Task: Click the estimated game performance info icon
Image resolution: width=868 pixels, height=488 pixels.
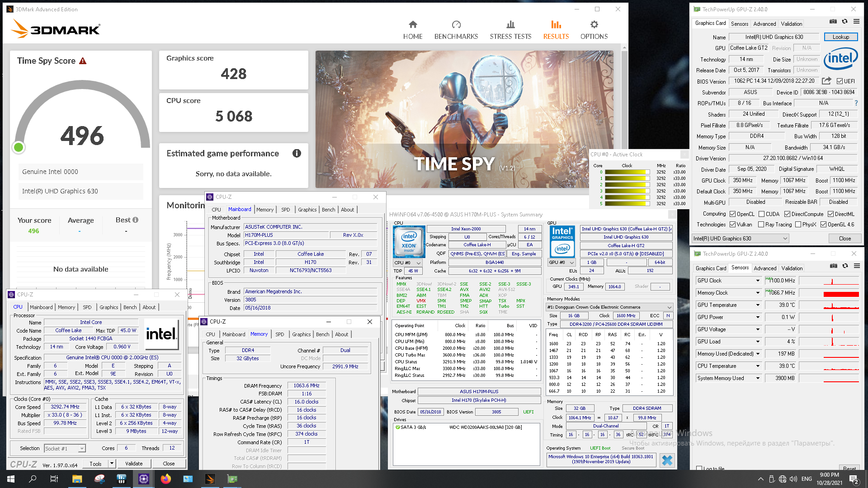Action: pos(297,153)
